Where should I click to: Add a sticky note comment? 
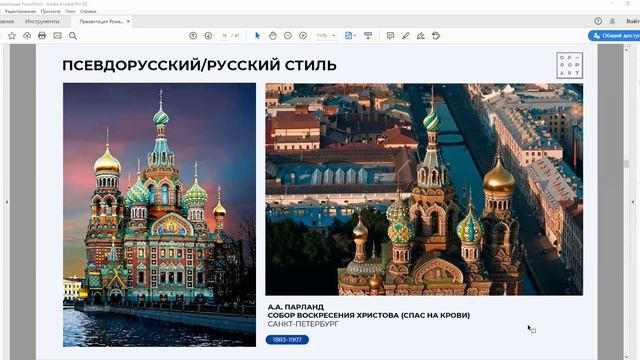[x=390, y=36]
